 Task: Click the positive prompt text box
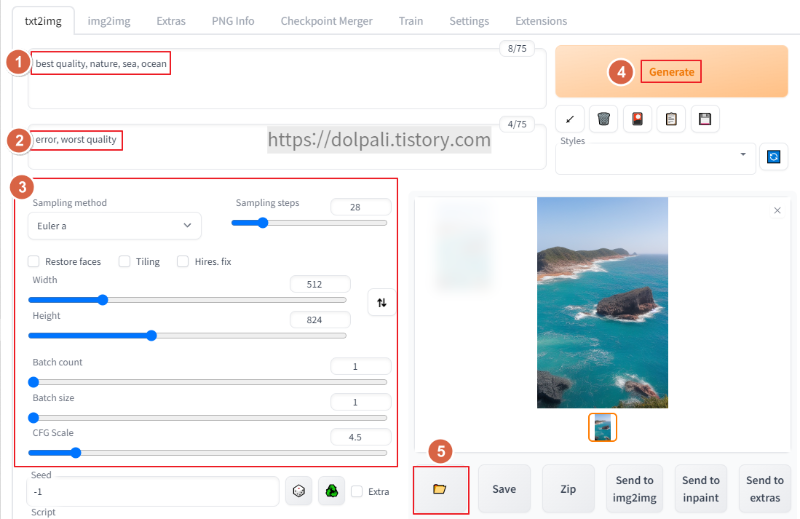(287, 79)
